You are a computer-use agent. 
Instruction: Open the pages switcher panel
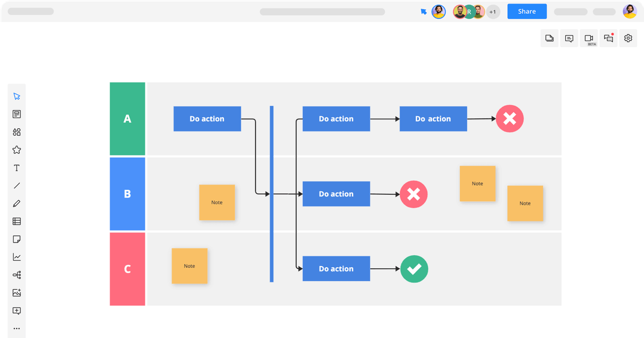[x=549, y=38]
